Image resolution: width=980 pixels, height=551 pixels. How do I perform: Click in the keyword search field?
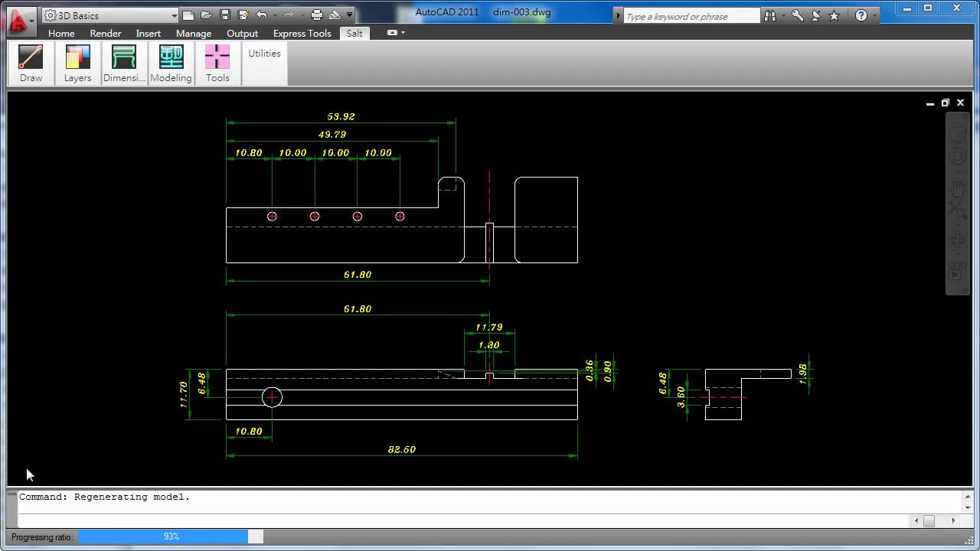pyautogui.click(x=691, y=15)
